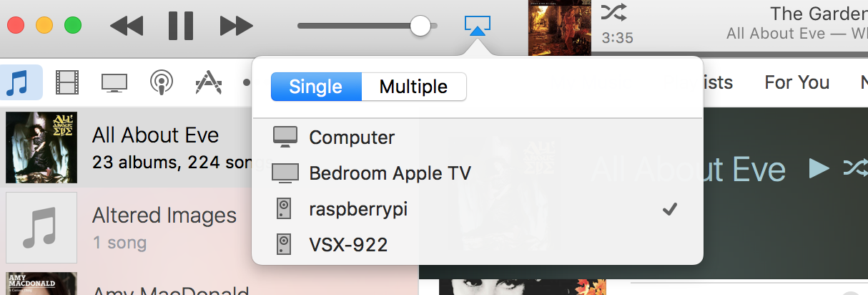Open the TV Shows screen icon
Screen dimensions: 868x295
114,83
